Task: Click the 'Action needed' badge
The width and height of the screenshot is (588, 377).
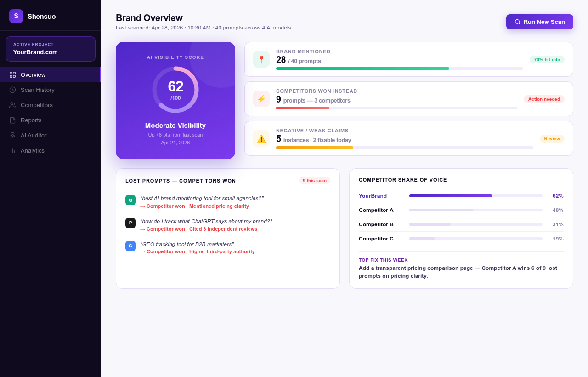Action: (x=544, y=99)
